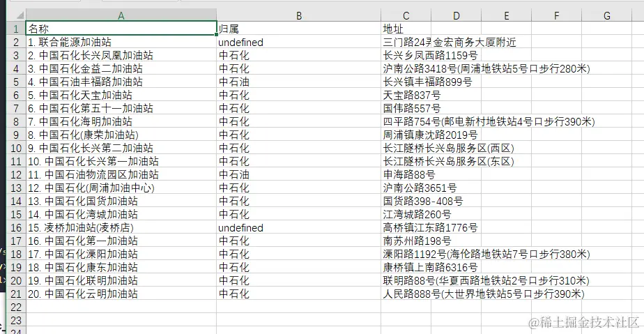Image resolution: width=644 pixels, height=334 pixels.
Task: Select address 三门路24号金宏商务大厦附近
Action: point(450,42)
